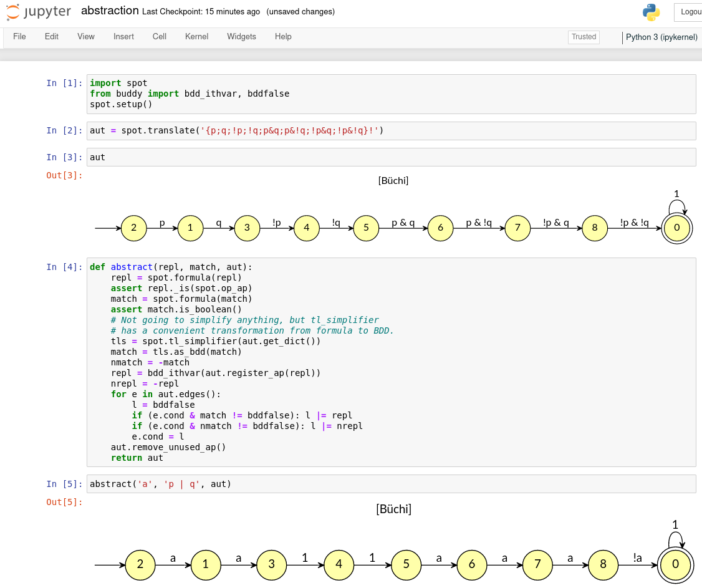Viewport: 702px width, 588px height.
Task: Focus the abstract('a', 'p | q', aut) cell
Action: tap(391, 484)
